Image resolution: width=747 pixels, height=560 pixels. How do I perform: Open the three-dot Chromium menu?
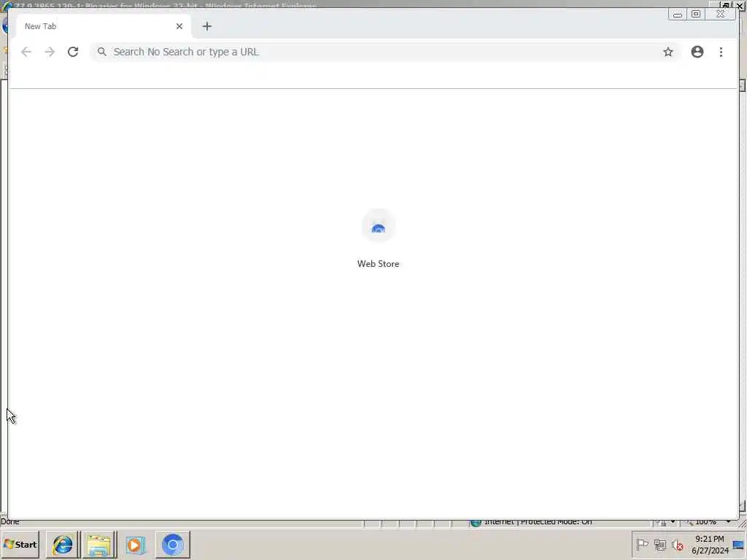(x=721, y=52)
